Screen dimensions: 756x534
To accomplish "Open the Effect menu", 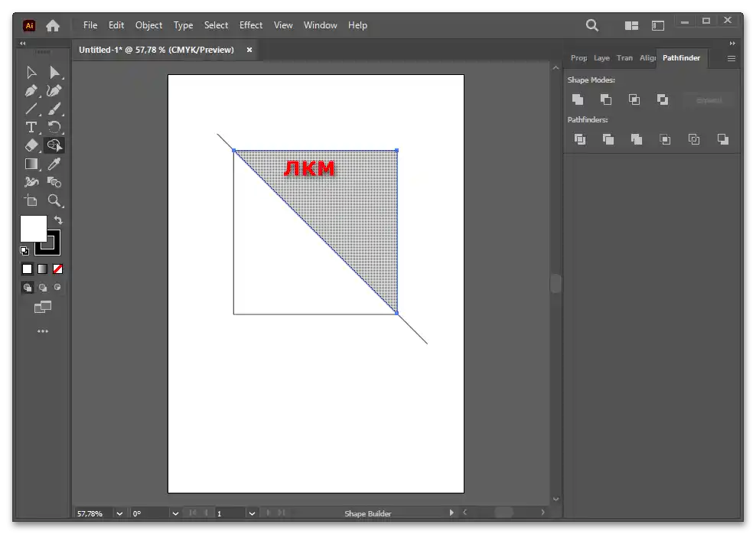I will click(251, 25).
